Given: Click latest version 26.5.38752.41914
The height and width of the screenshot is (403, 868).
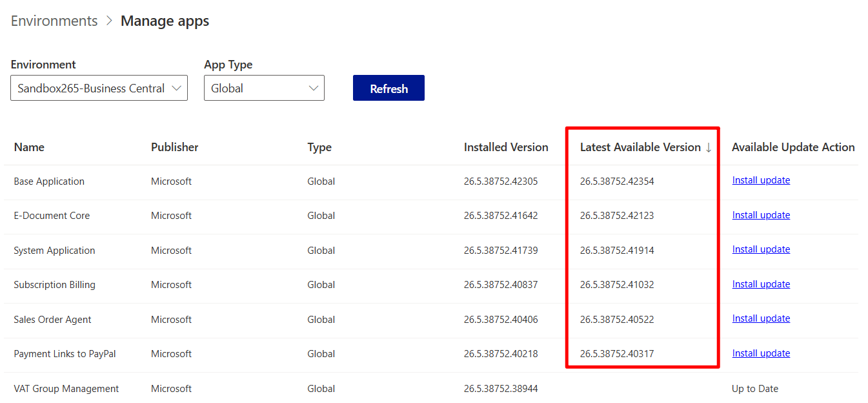Looking at the screenshot, I should coord(617,251).
